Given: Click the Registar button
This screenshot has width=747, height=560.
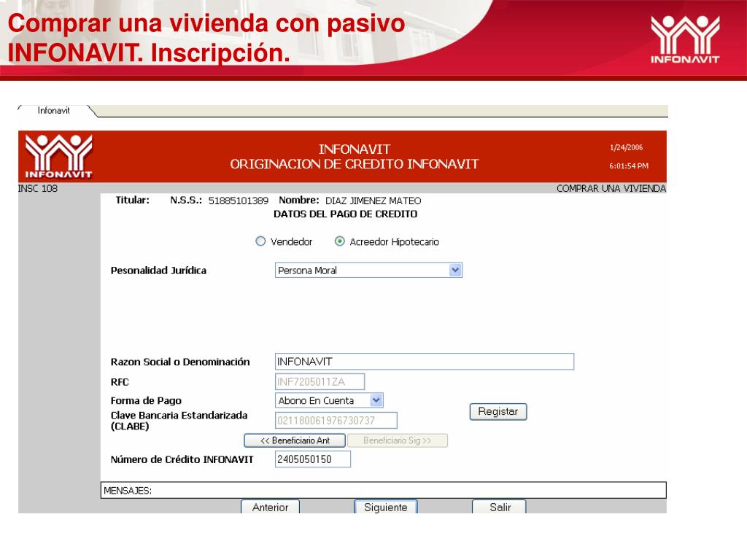Looking at the screenshot, I should pos(498,411).
